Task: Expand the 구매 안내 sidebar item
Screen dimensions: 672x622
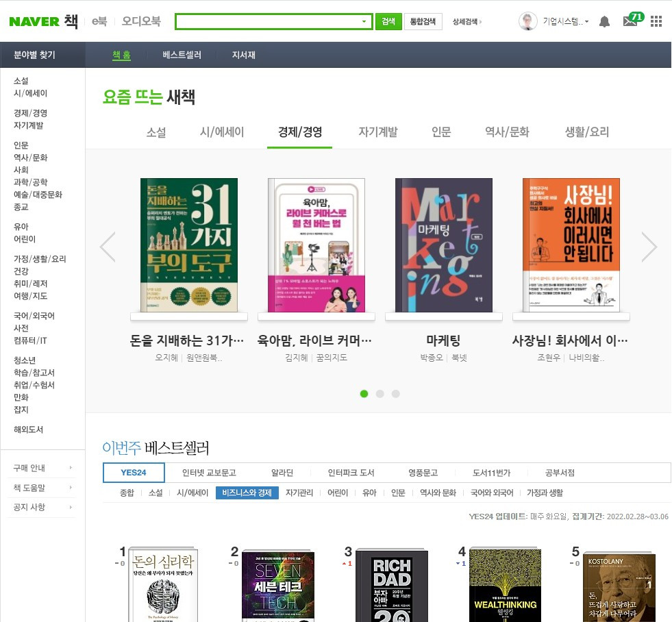Action: tap(42, 468)
